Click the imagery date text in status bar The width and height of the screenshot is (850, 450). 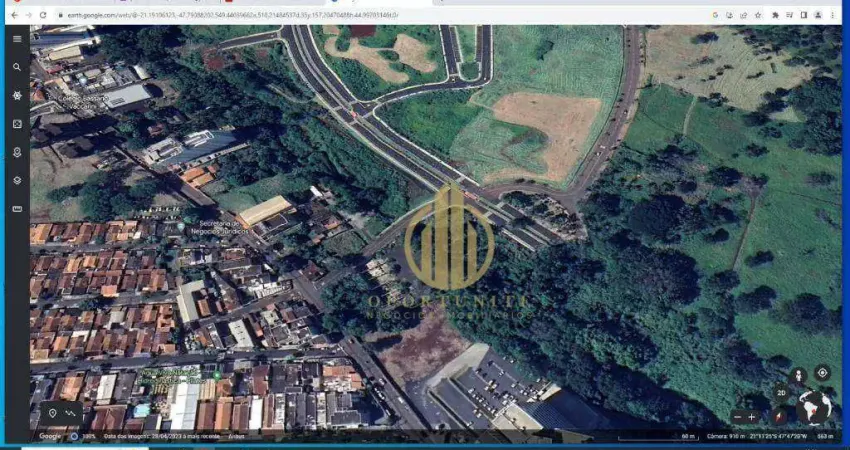(x=161, y=436)
